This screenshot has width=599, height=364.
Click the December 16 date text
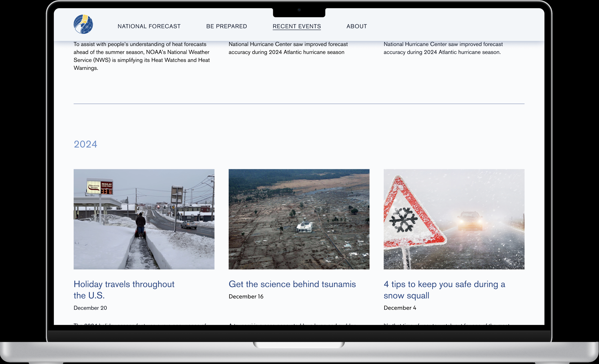tap(246, 296)
